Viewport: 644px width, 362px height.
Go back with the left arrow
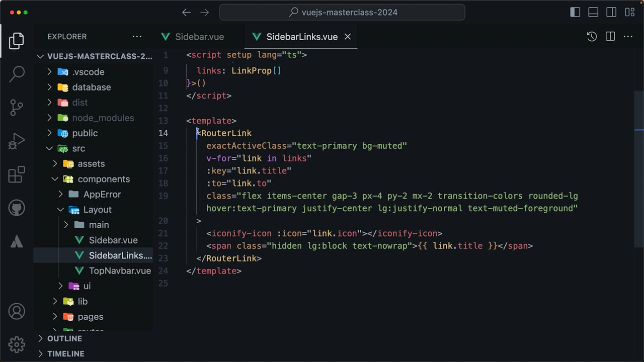[x=186, y=12]
